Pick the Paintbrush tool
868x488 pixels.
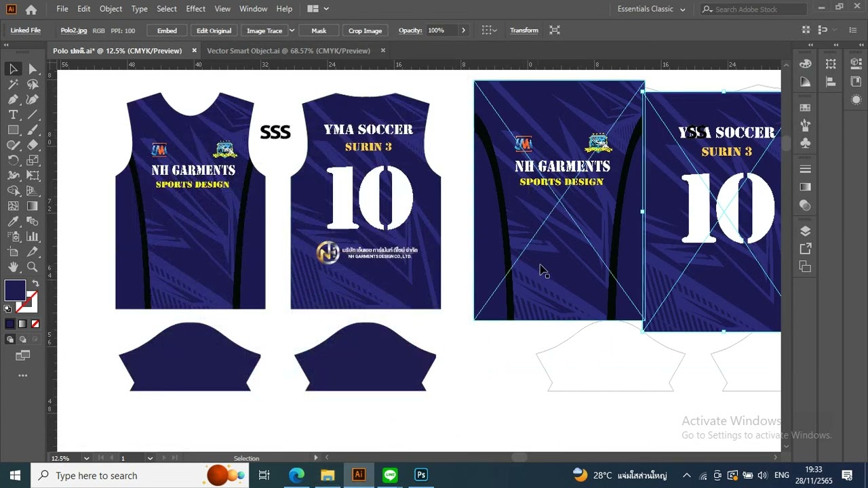click(x=33, y=130)
